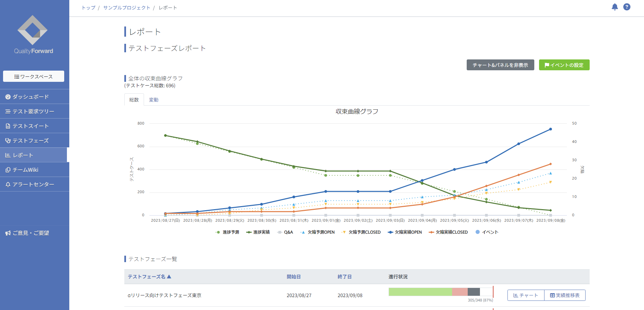Image resolution: width=644 pixels, height=310 pixels.
Task: Open テスト要求ツリー in the sidebar
Action: (34, 111)
